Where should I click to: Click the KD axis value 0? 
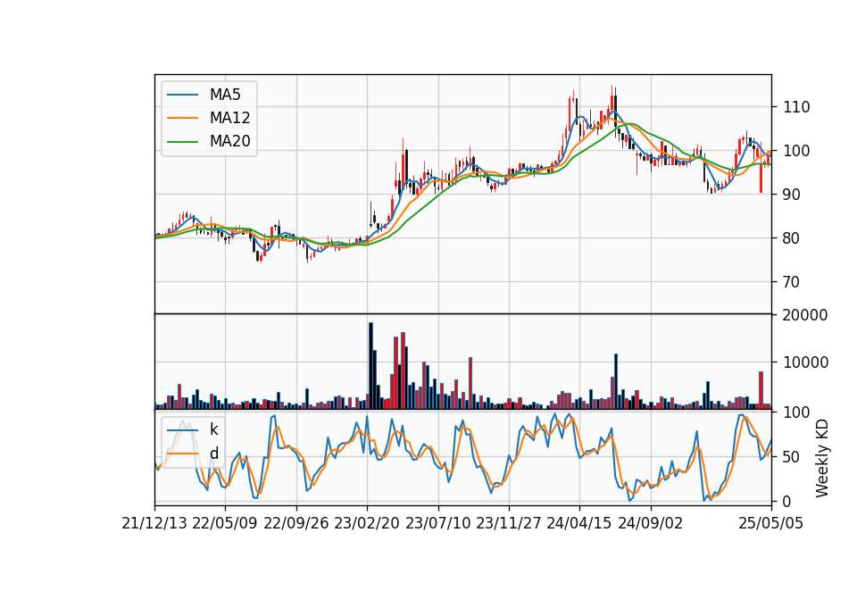pyautogui.click(x=787, y=501)
